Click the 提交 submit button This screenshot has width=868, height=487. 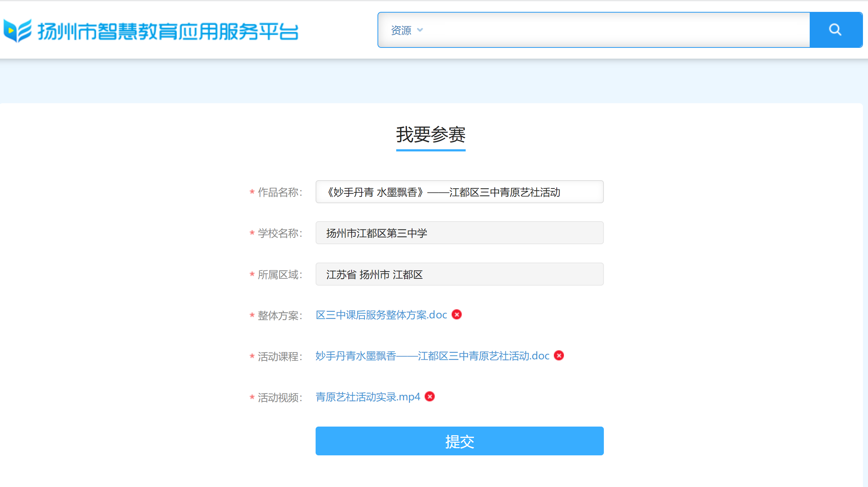pyautogui.click(x=460, y=441)
